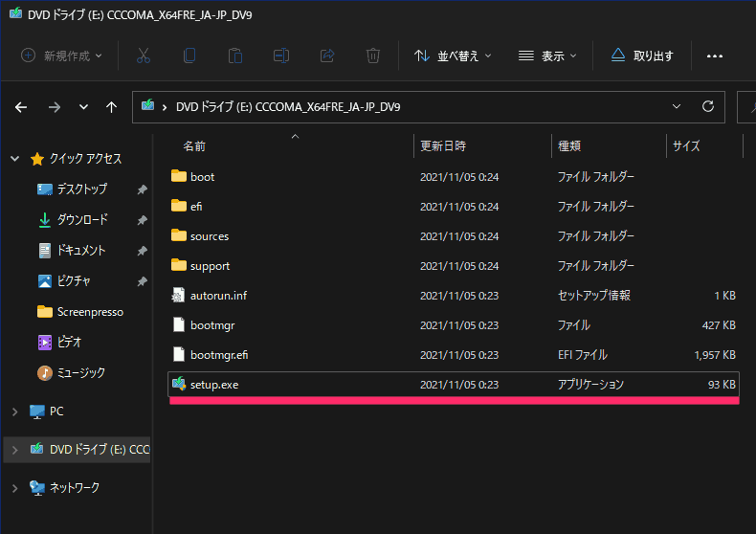756x534 pixels.
Task: Click the address bar path text
Action: [x=288, y=107]
